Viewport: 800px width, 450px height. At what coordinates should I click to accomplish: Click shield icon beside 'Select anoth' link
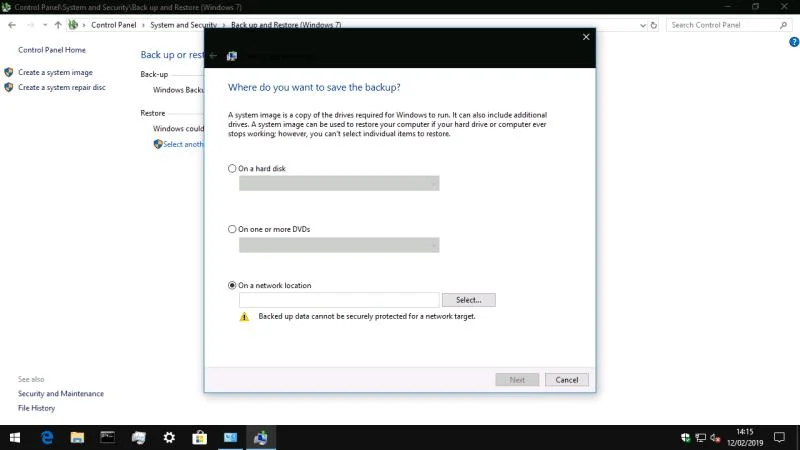point(158,144)
